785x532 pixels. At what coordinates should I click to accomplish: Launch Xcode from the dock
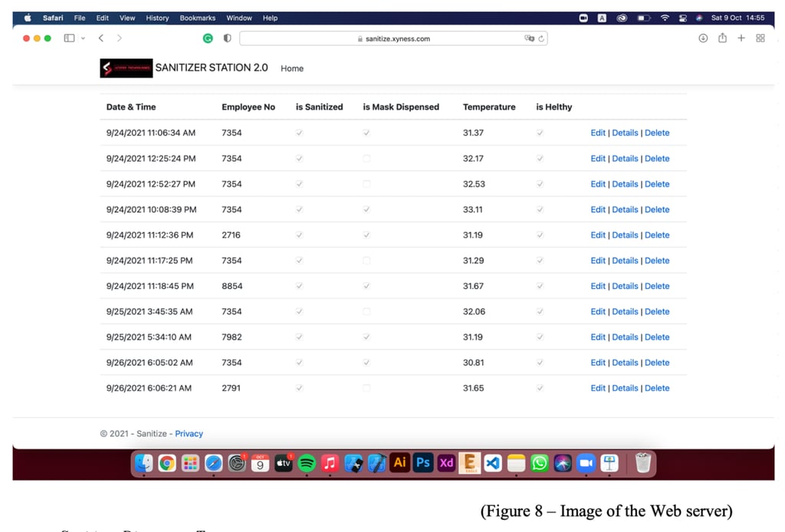point(376,463)
